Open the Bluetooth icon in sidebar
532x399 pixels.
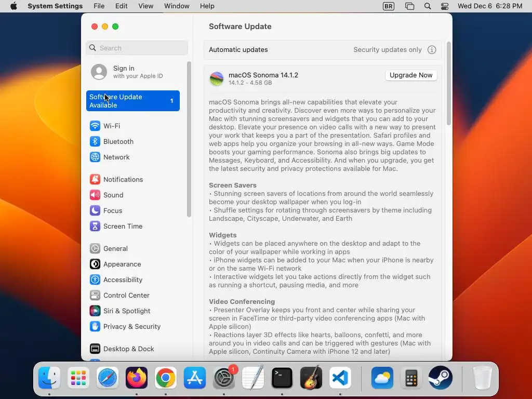click(95, 141)
